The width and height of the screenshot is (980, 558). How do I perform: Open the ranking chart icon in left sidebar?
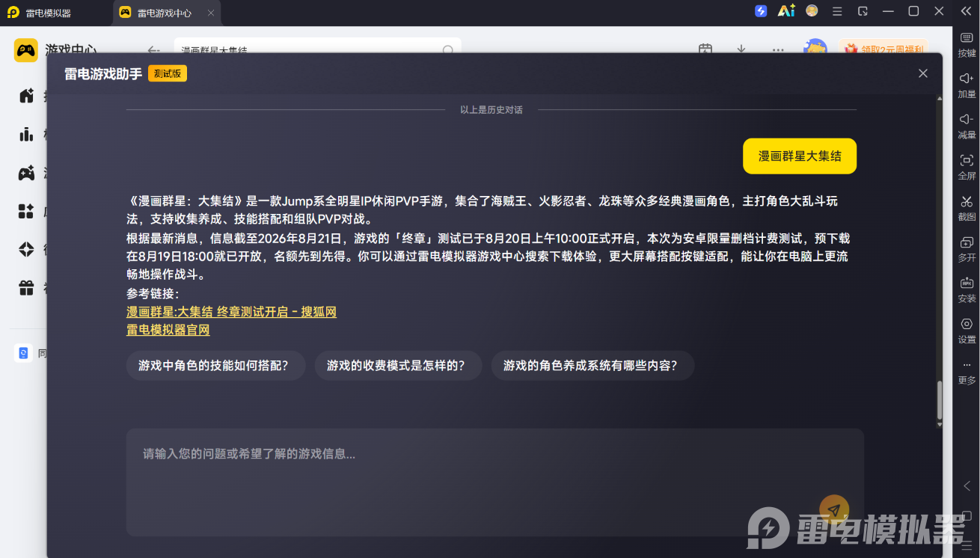click(26, 135)
